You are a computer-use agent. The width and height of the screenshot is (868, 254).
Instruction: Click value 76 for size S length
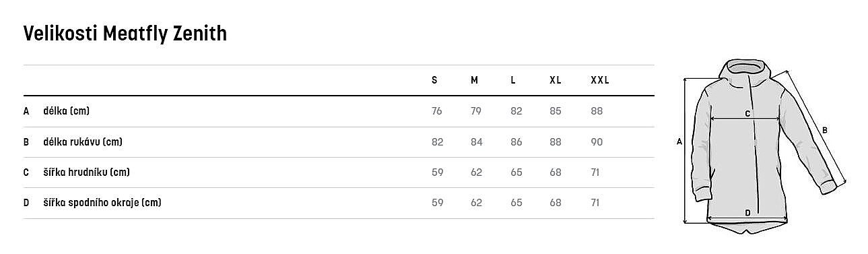(437, 111)
